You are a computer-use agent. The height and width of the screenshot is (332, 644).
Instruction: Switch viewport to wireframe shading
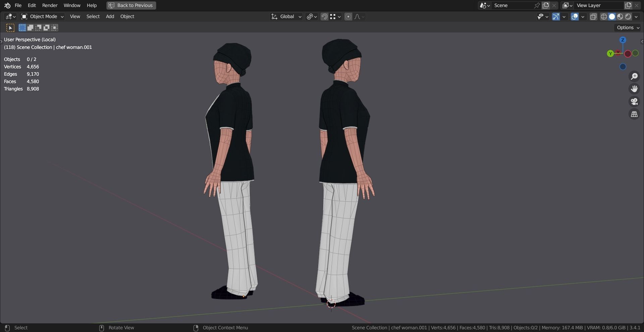pos(603,16)
